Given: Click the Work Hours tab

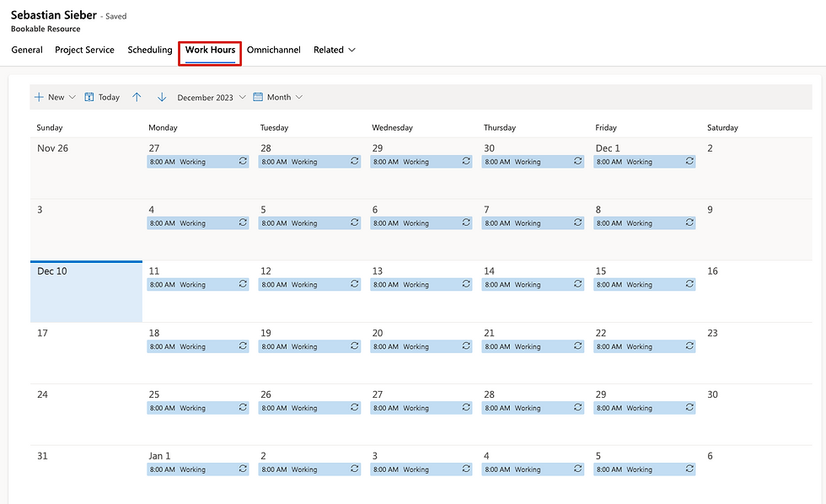Looking at the screenshot, I should [x=209, y=50].
